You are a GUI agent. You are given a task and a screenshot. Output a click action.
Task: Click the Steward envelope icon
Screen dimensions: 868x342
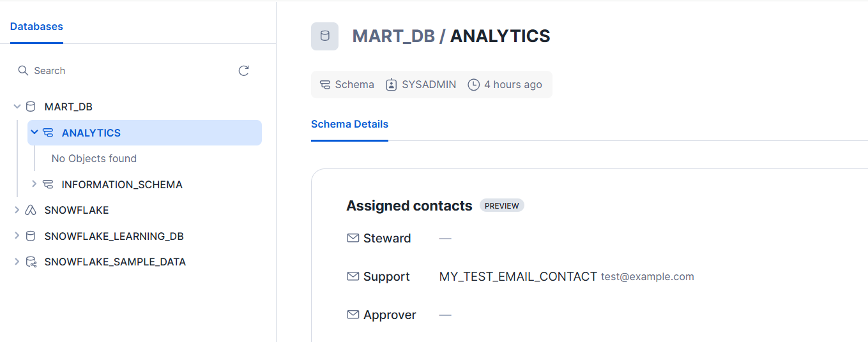click(353, 238)
